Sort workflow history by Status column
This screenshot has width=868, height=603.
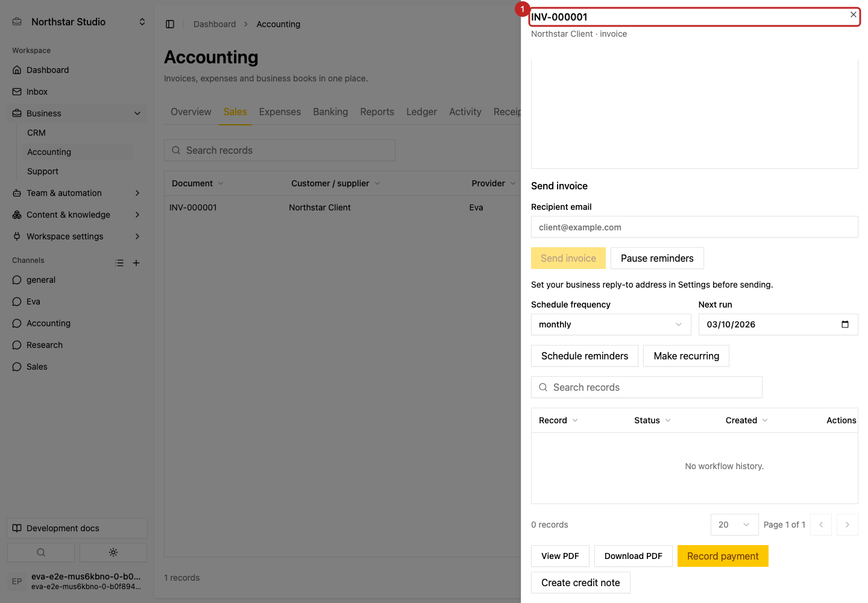[652, 420]
